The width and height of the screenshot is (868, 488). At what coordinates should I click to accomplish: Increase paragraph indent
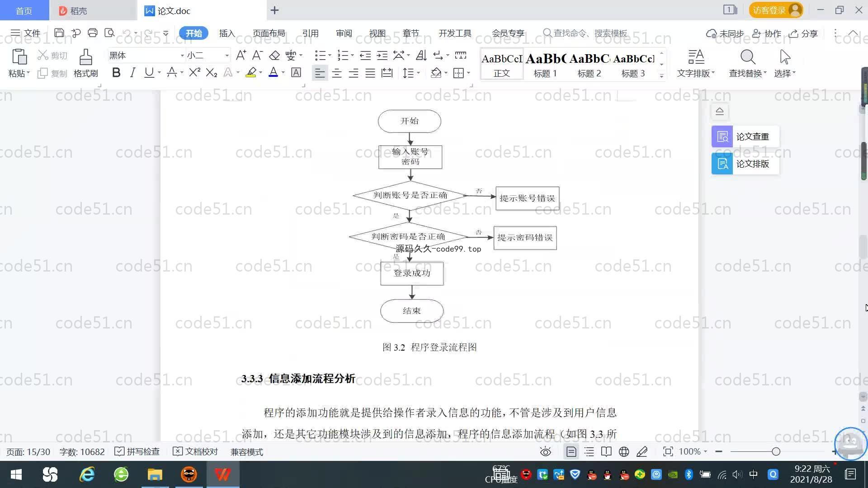click(382, 55)
